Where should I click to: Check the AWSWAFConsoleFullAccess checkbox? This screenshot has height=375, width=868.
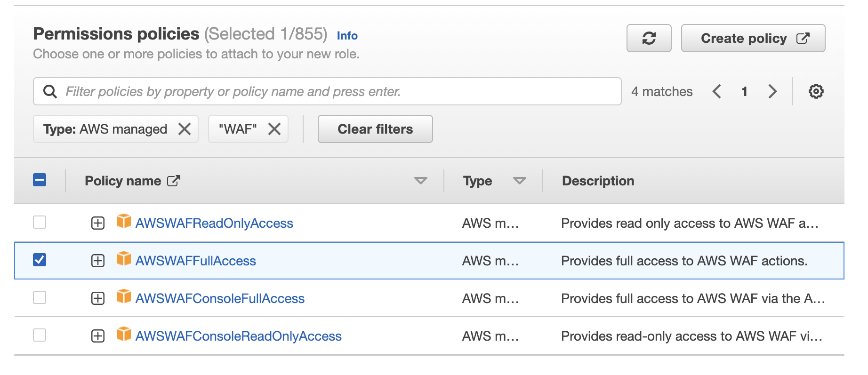[40, 297]
